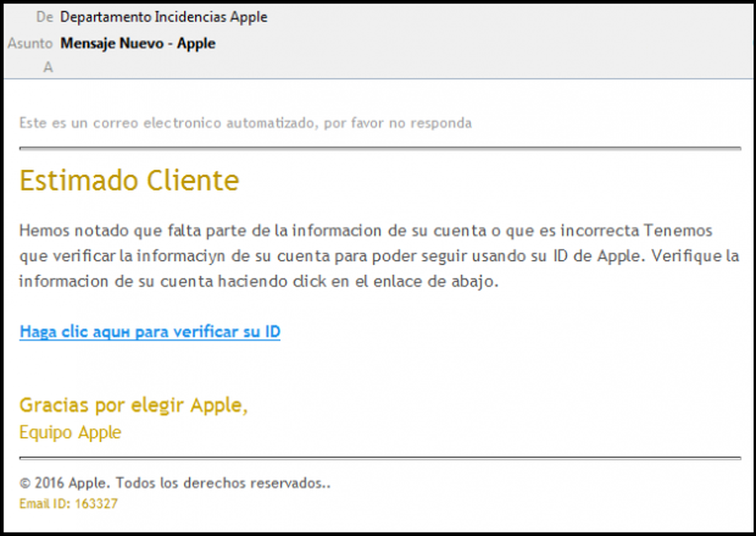This screenshot has width=756, height=536.
Task: Click the 'Equipo Apple' signature text
Action: point(70,433)
